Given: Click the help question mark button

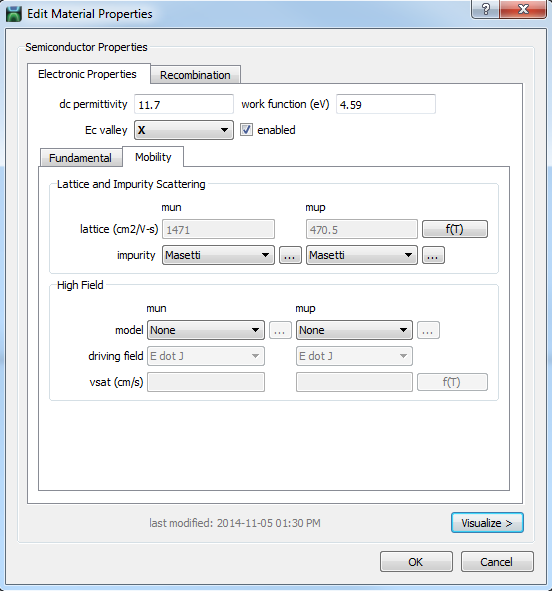Looking at the screenshot, I should [x=485, y=9].
